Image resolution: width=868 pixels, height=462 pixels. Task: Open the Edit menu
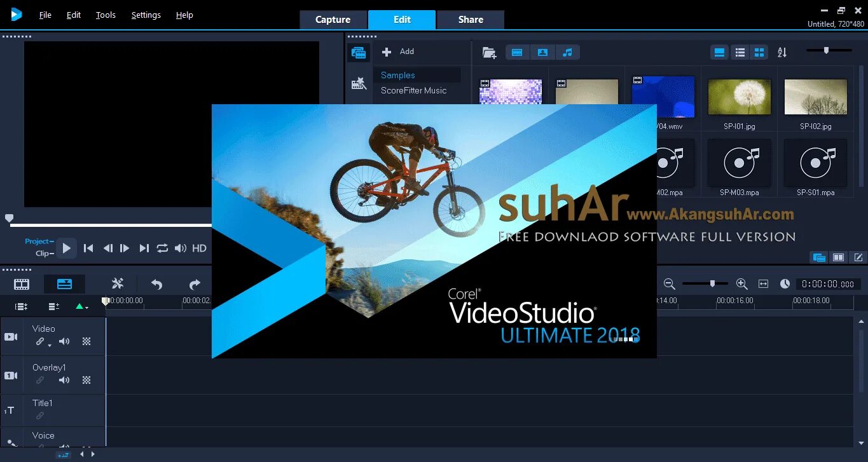74,15
